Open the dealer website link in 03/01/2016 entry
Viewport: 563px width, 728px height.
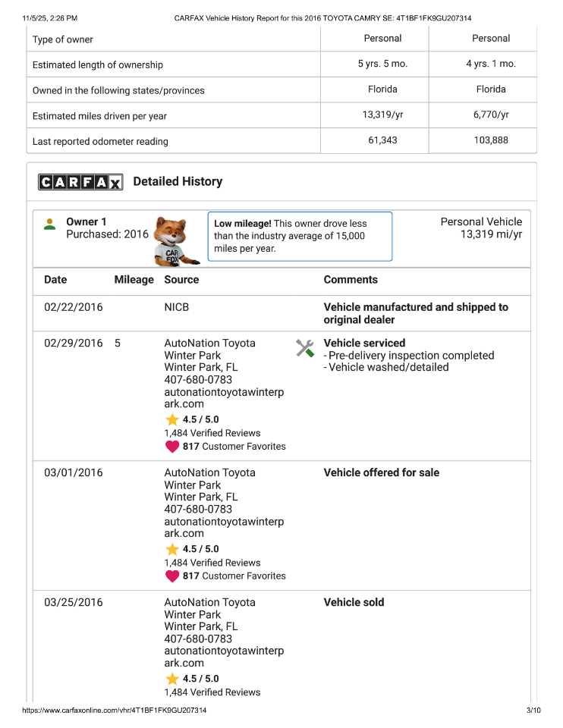pos(224,527)
